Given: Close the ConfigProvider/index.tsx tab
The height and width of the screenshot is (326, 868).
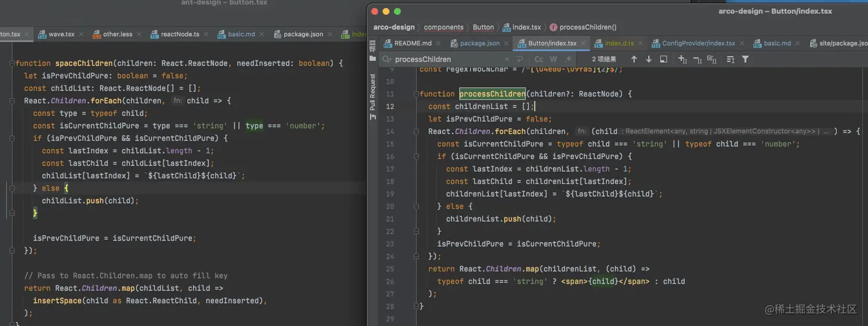Looking at the screenshot, I should click(x=741, y=44).
